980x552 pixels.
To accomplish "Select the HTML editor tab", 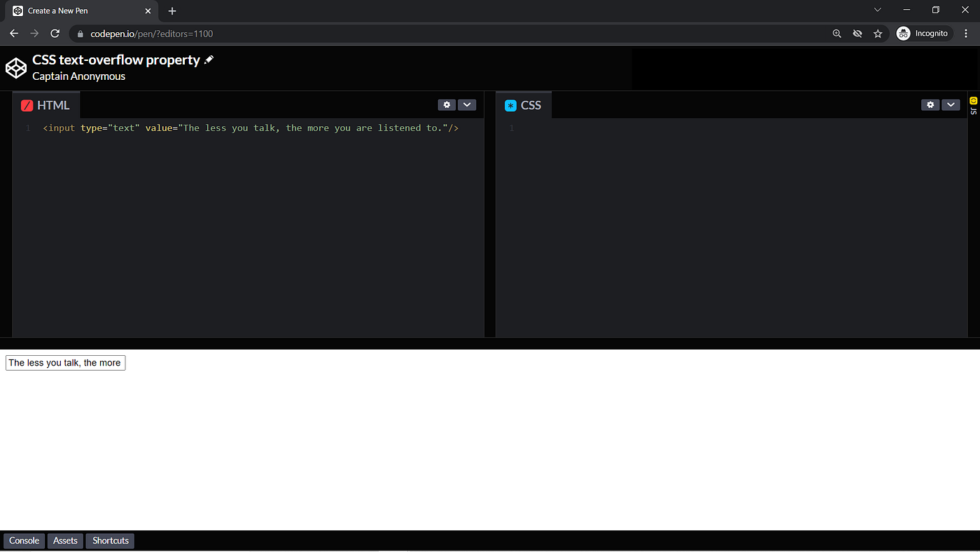I will tap(46, 105).
